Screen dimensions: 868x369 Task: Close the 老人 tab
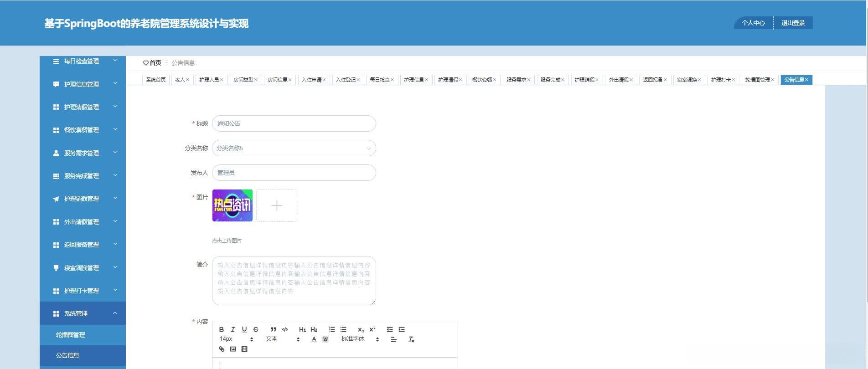pyautogui.click(x=187, y=80)
